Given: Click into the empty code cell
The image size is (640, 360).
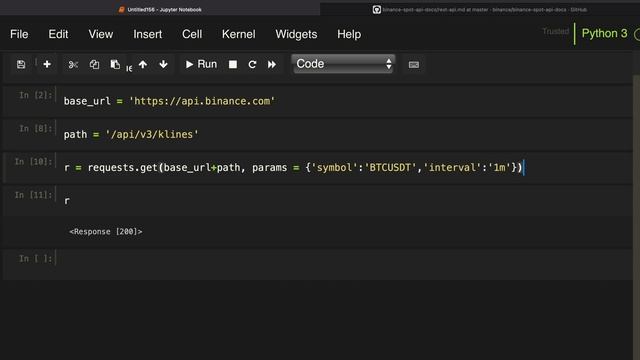Looking at the screenshot, I should (x=343, y=259).
